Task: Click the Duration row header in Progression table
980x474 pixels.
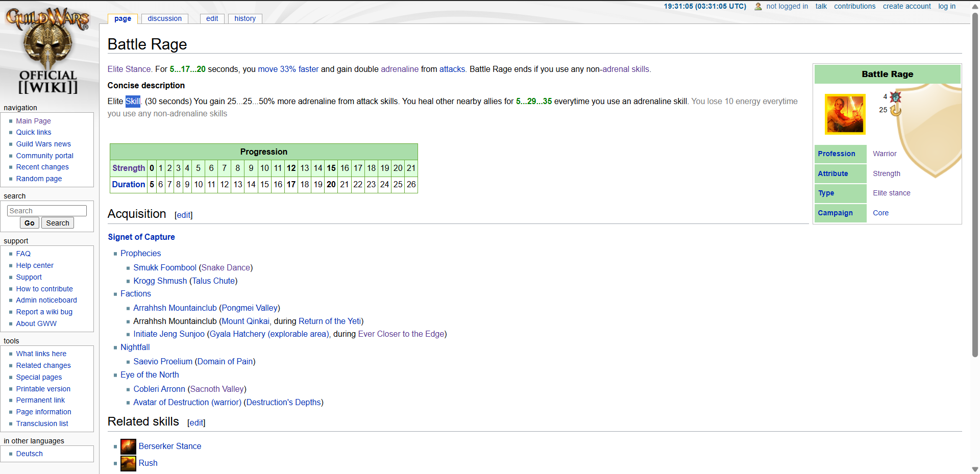Action: [129, 184]
